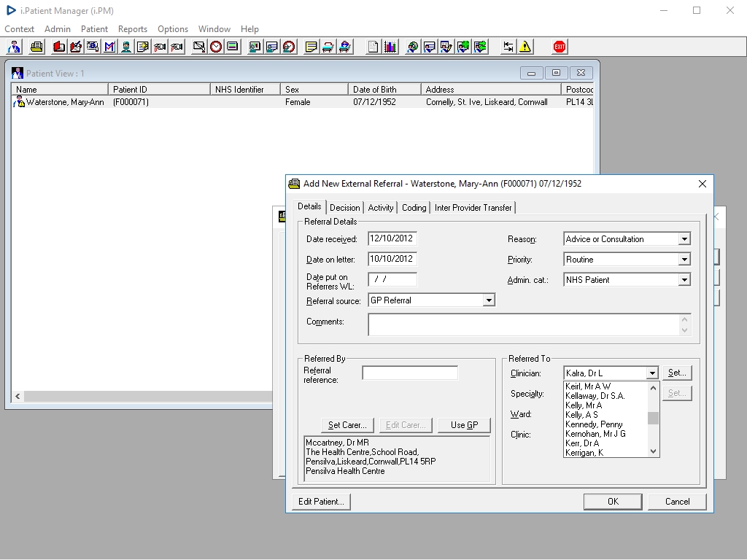Click the person with CD disc icon

tap(413, 47)
